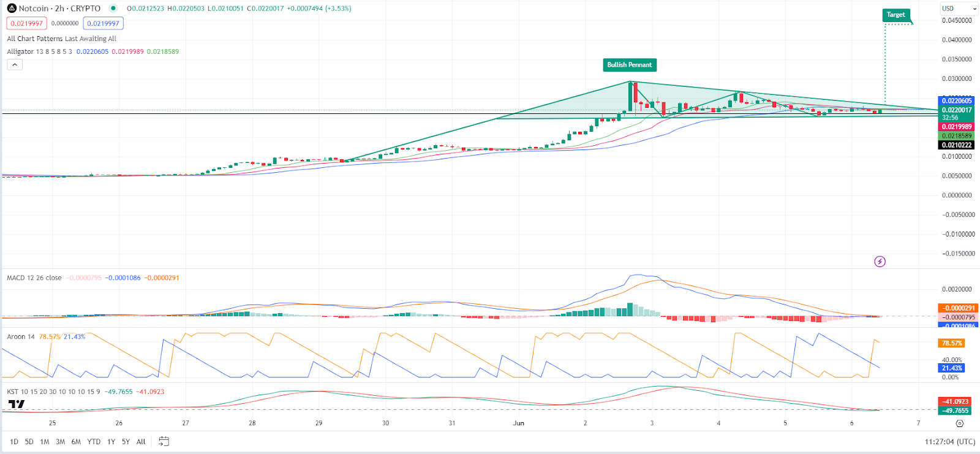980x454 pixels.
Task: Click the Aroon 14 indicator legend
Action: pyautogui.click(x=21, y=336)
